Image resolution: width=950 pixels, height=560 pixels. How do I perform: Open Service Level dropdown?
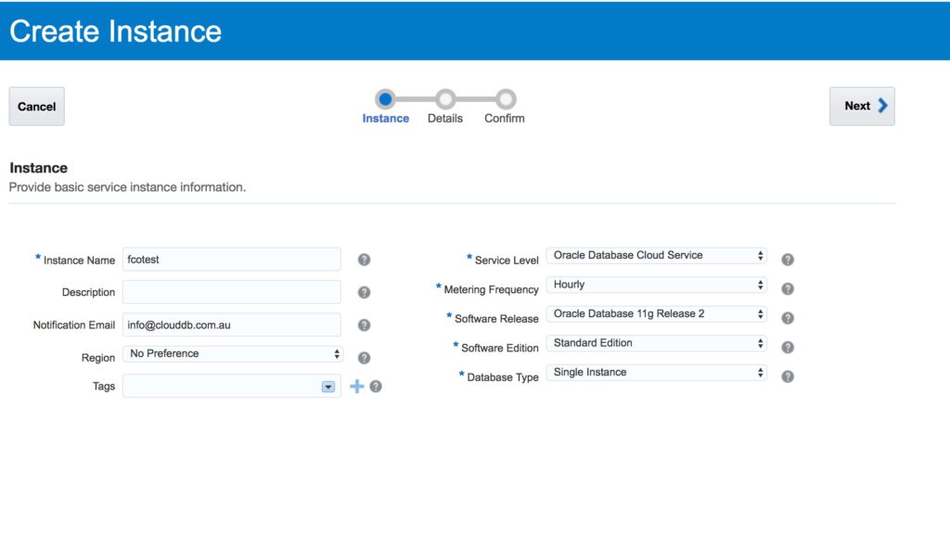[x=656, y=256]
